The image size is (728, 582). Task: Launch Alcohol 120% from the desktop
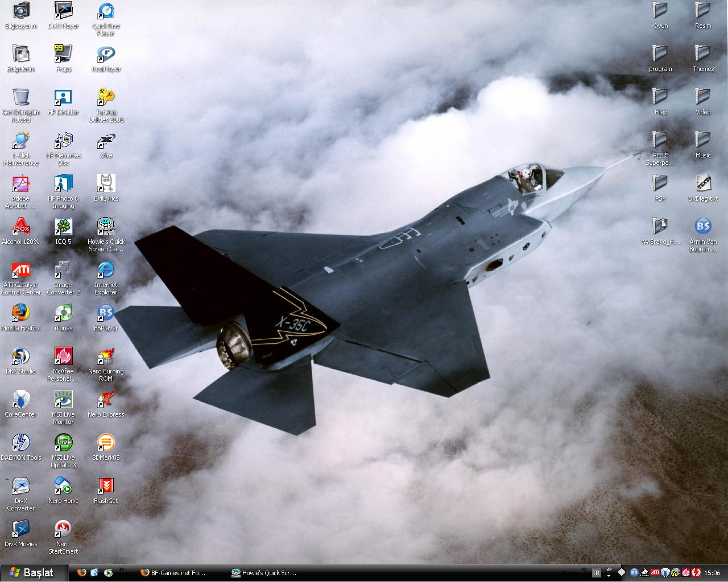(21, 232)
